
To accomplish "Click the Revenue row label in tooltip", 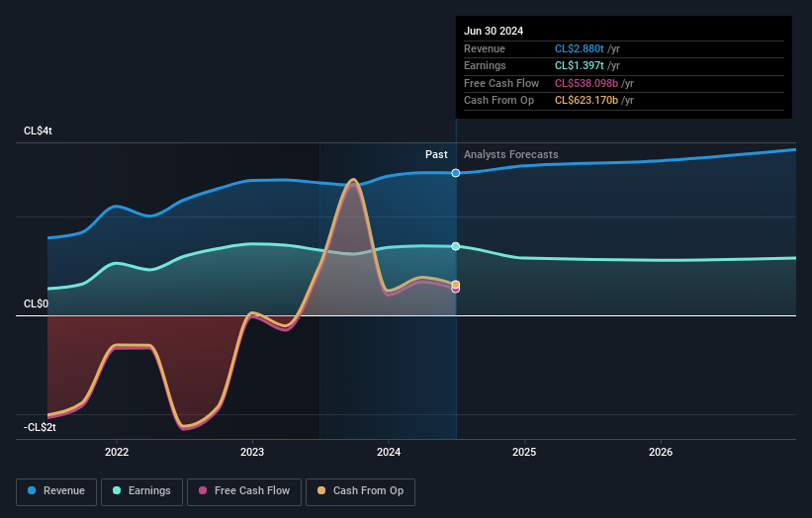I will [485, 48].
